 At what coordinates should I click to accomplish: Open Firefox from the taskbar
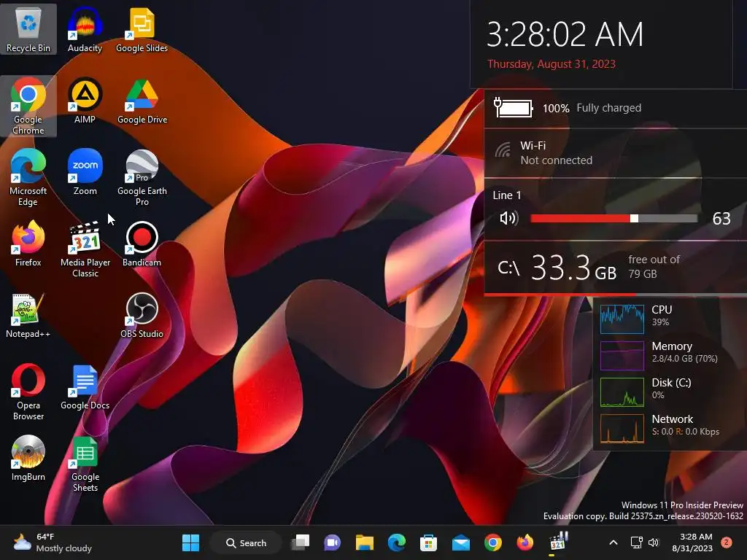click(x=525, y=542)
